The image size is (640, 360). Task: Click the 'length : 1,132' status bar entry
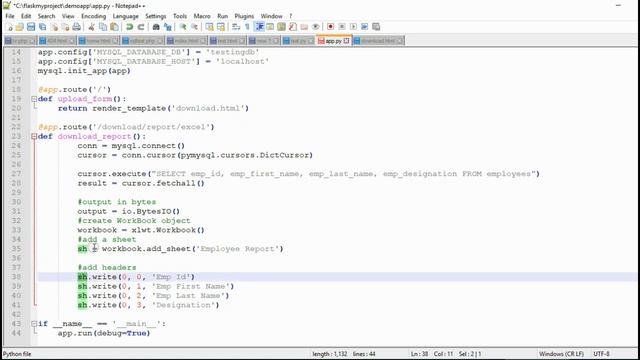[x=329, y=354]
